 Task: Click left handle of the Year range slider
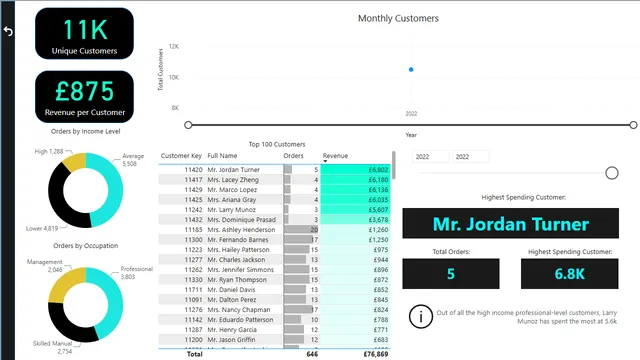(x=188, y=125)
